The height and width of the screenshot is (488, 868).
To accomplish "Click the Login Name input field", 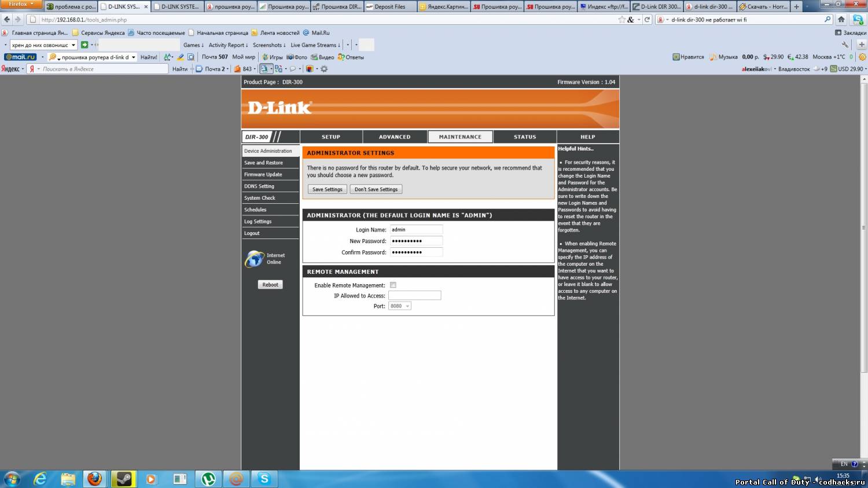I will tap(416, 230).
